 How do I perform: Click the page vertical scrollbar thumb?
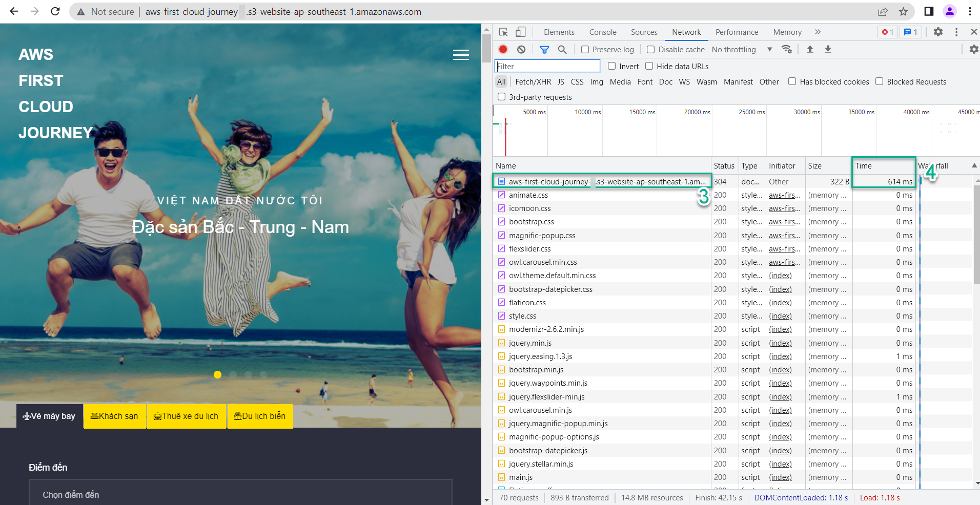coord(486,48)
